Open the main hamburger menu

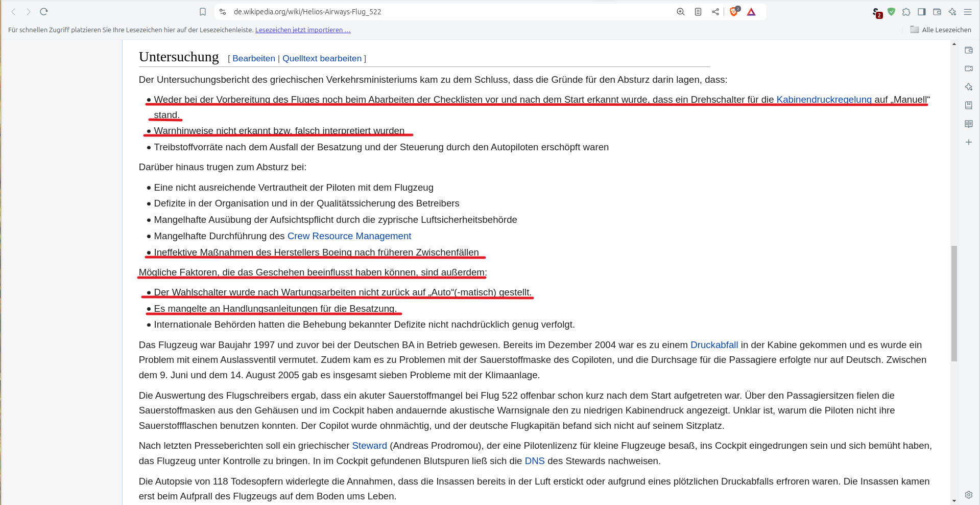(968, 12)
